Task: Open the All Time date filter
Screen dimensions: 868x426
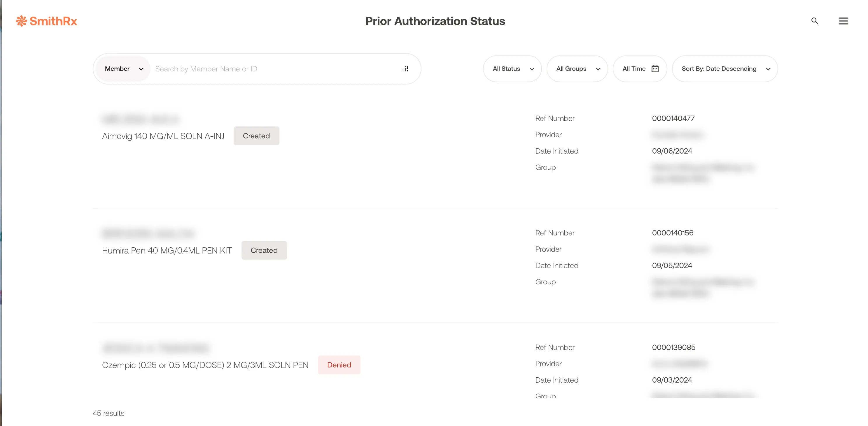Action: tap(640, 69)
